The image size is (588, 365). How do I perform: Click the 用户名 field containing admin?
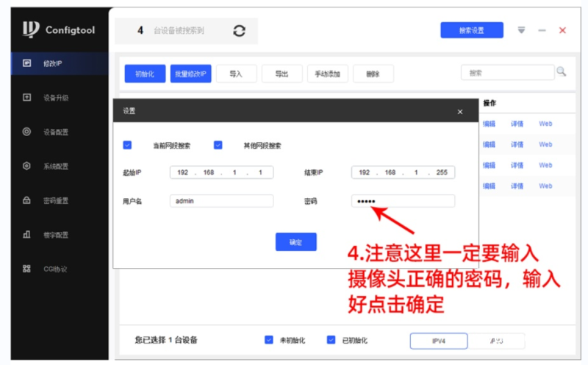[x=222, y=201]
